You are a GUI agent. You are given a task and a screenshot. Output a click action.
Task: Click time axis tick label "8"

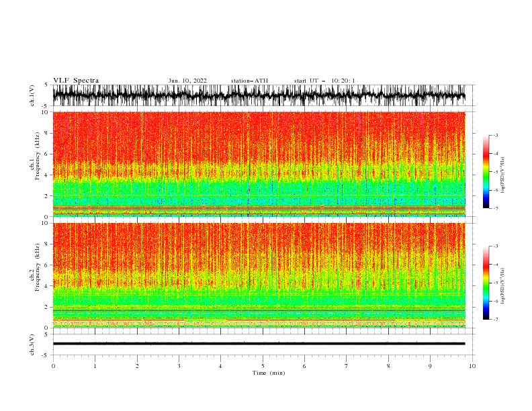pyautogui.click(x=388, y=366)
